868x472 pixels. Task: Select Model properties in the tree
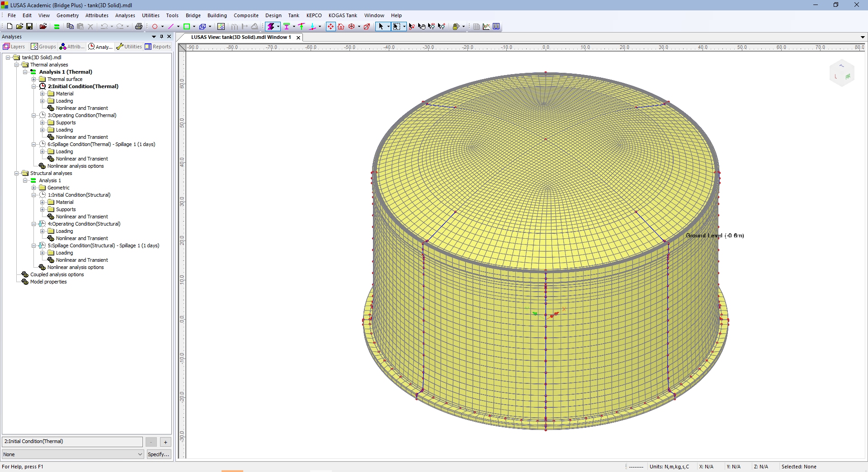(x=48, y=282)
